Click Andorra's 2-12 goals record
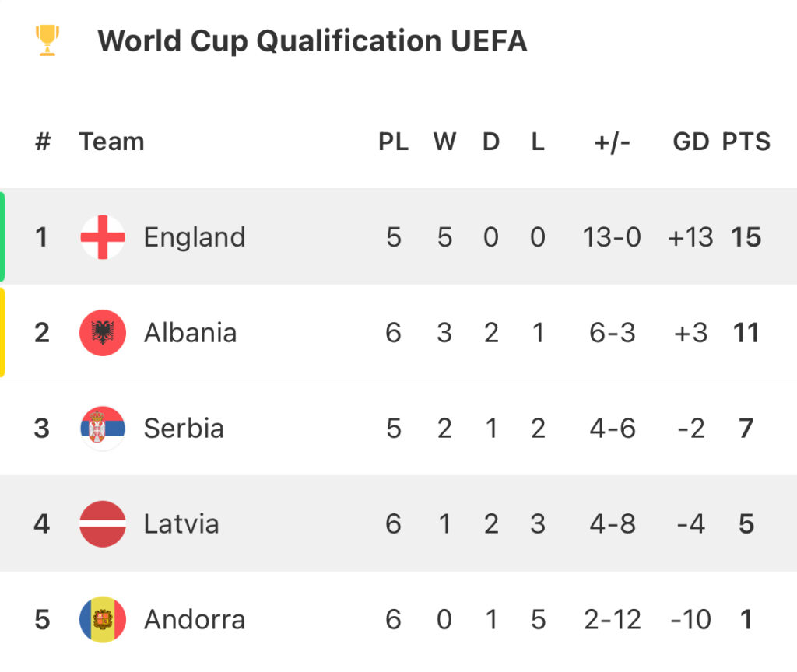Image resolution: width=797 pixels, height=672 pixels. (612, 620)
